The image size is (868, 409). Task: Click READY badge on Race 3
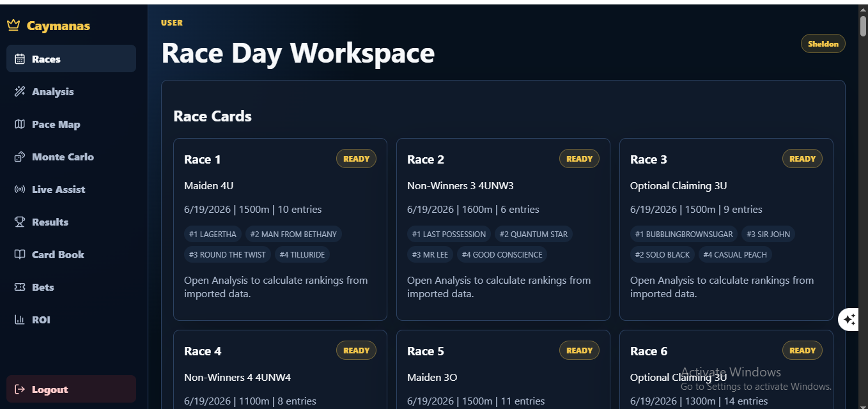[x=802, y=158]
